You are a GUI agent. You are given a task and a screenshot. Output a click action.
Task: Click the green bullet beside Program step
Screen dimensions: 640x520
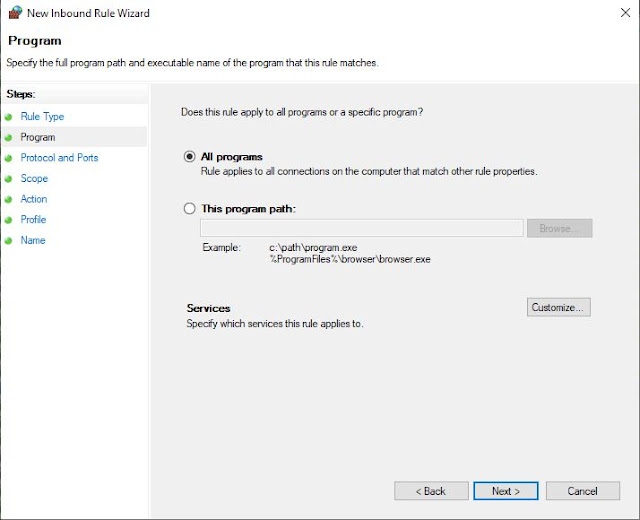9,138
